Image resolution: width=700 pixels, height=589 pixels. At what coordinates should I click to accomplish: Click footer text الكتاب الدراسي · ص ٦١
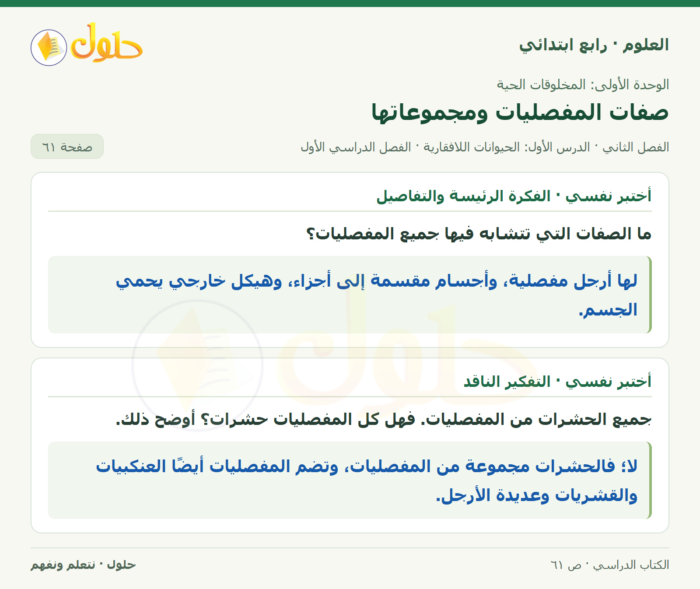point(610,565)
